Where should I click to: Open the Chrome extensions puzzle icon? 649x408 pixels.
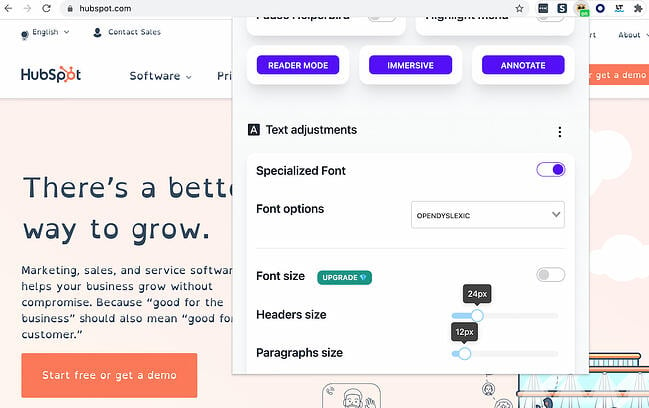pyautogui.click(x=639, y=8)
